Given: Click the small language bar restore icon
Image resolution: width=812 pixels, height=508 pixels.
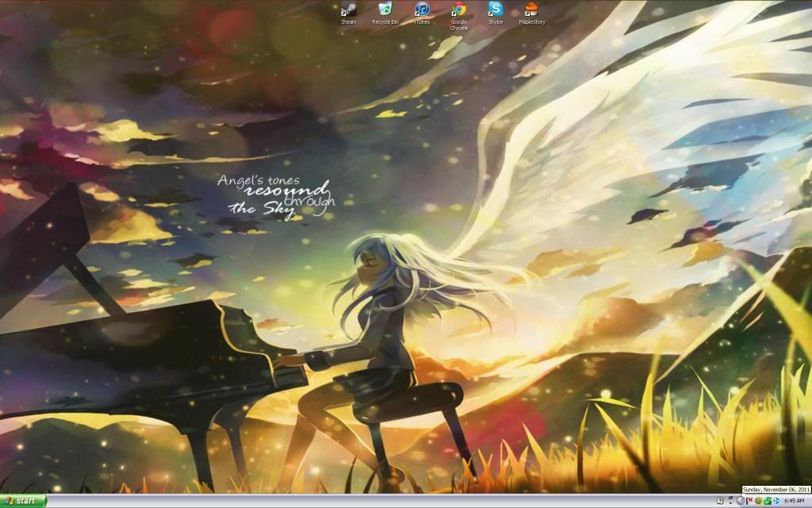Looking at the screenshot, I should [x=730, y=498].
